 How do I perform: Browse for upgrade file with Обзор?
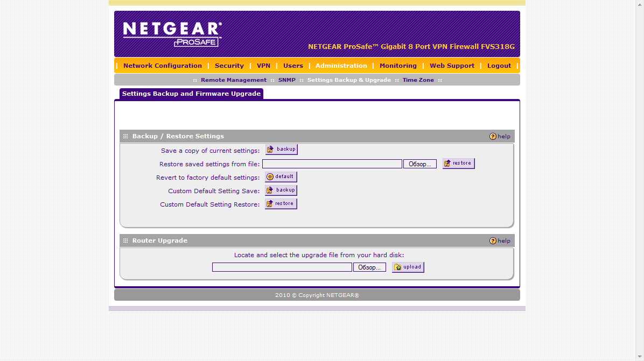pyautogui.click(x=369, y=267)
